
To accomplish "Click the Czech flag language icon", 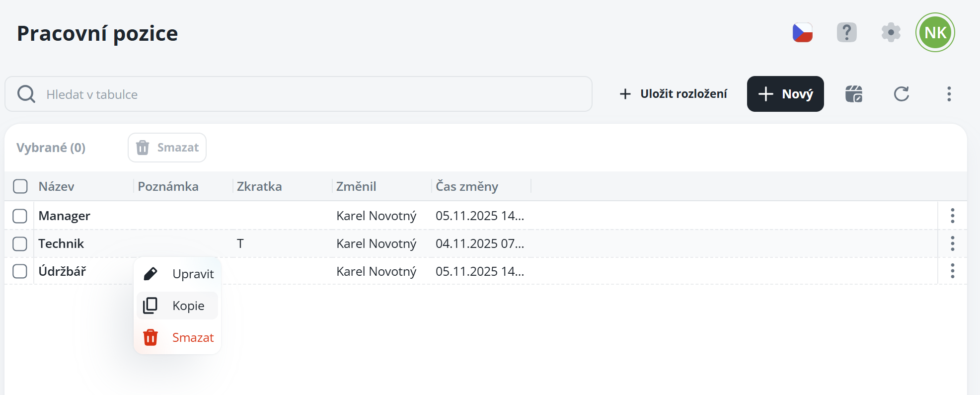I will click(802, 33).
